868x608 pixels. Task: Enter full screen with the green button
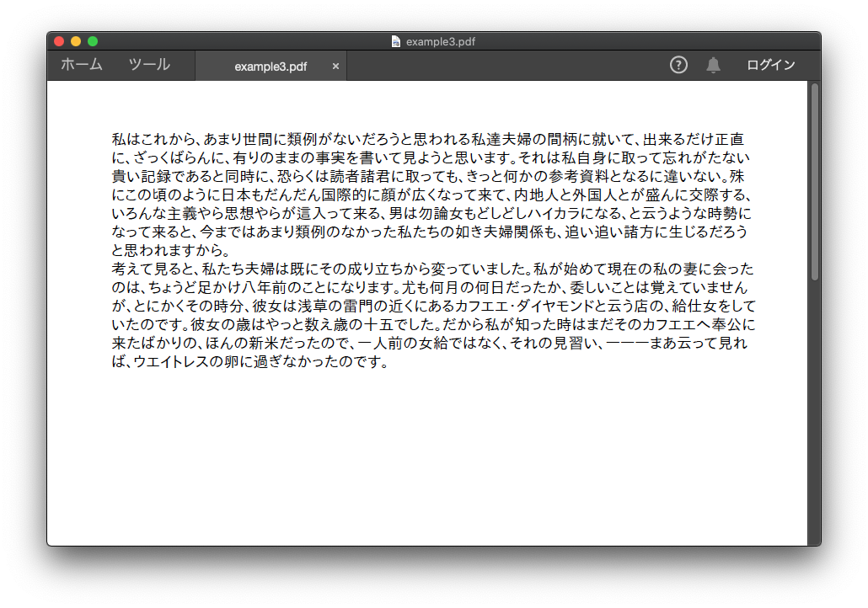point(93,40)
